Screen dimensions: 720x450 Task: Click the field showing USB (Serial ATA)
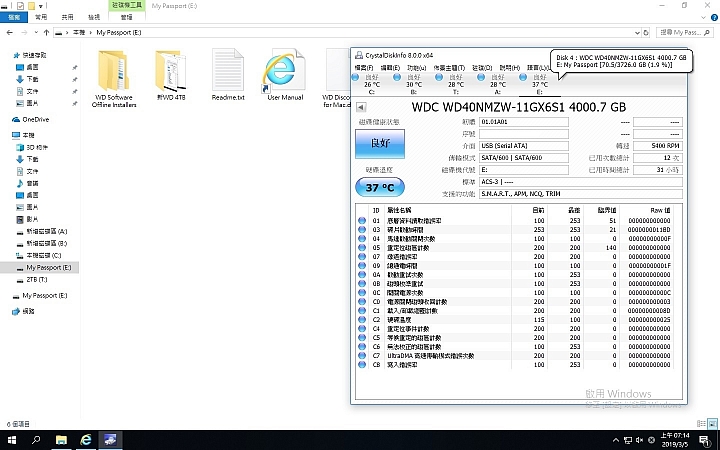tap(523, 146)
